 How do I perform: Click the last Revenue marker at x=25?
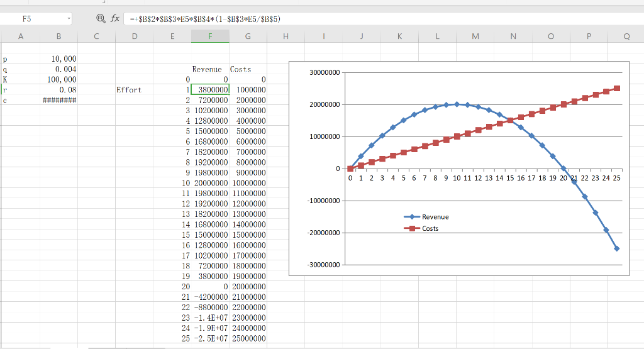(x=617, y=248)
